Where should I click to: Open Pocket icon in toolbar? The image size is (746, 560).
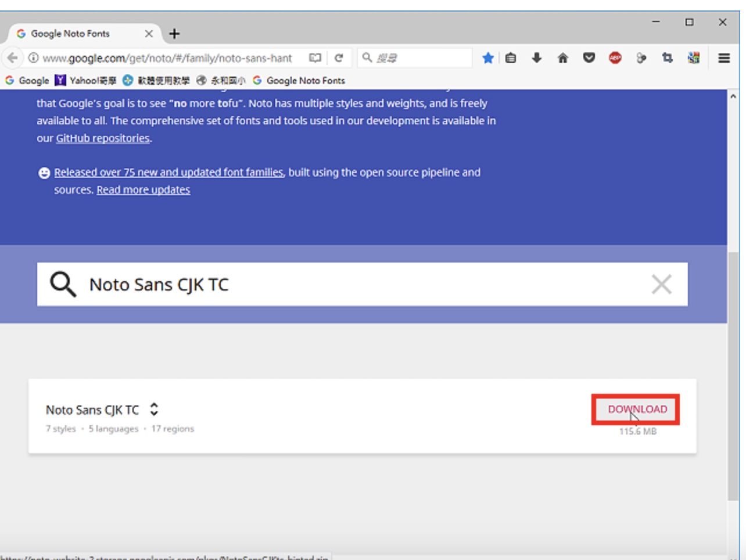point(589,58)
